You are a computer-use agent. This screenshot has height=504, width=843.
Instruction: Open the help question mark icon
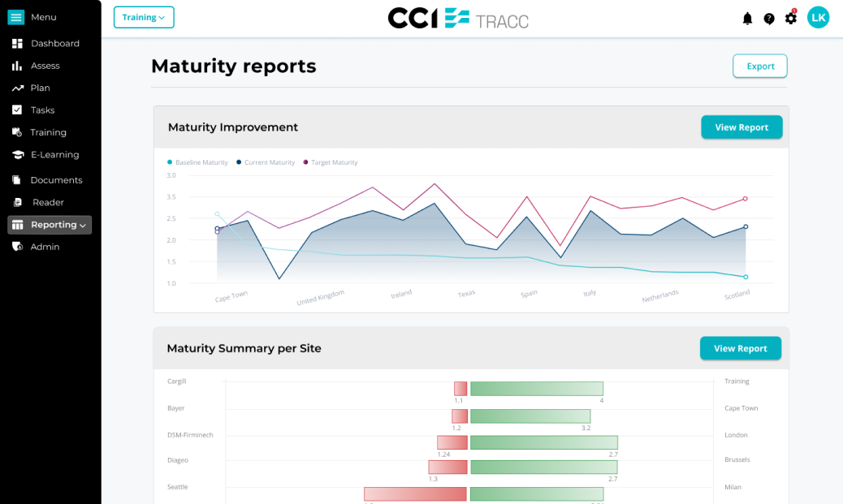coord(769,19)
